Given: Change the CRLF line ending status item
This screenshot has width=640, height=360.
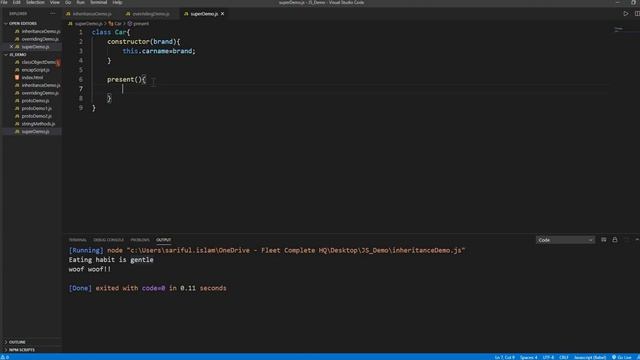Looking at the screenshot, I should point(564,357).
